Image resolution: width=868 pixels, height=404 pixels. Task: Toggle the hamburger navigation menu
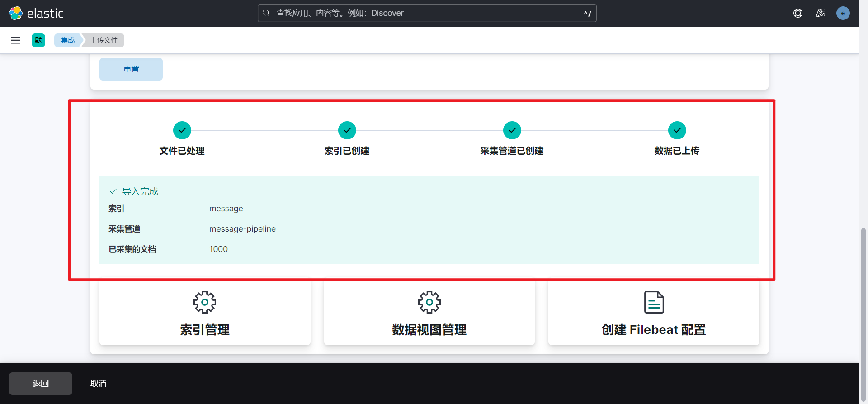pos(16,40)
